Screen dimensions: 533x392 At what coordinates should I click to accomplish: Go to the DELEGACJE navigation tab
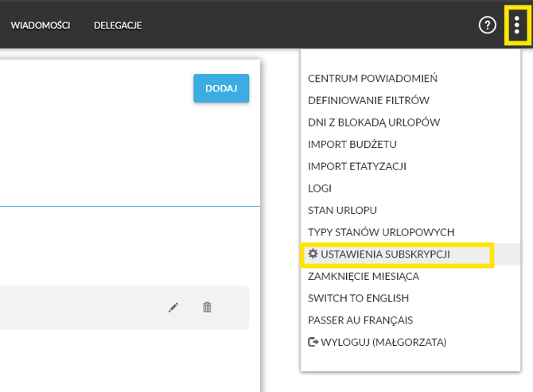pos(118,25)
